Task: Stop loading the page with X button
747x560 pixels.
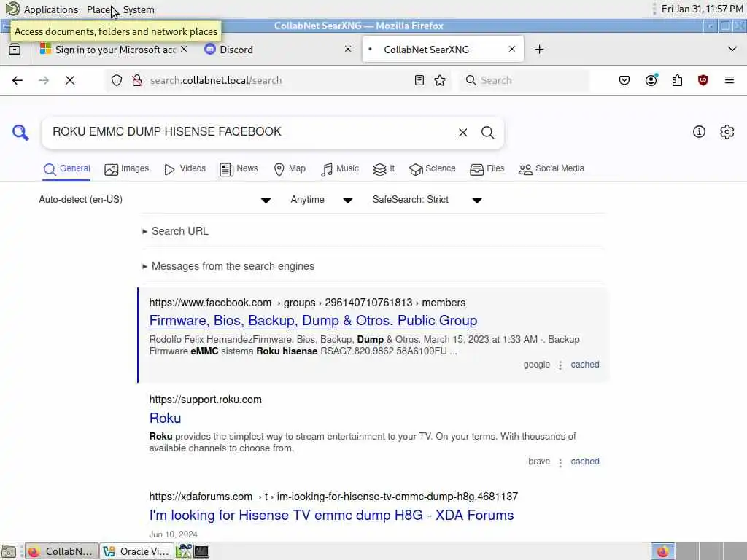Action: click(x=70, y=80)
